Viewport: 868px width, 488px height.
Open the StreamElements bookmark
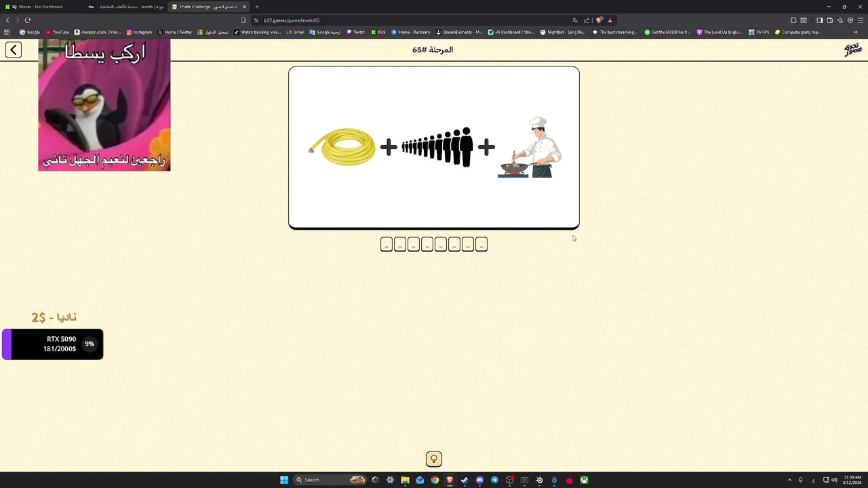(459, 32)
